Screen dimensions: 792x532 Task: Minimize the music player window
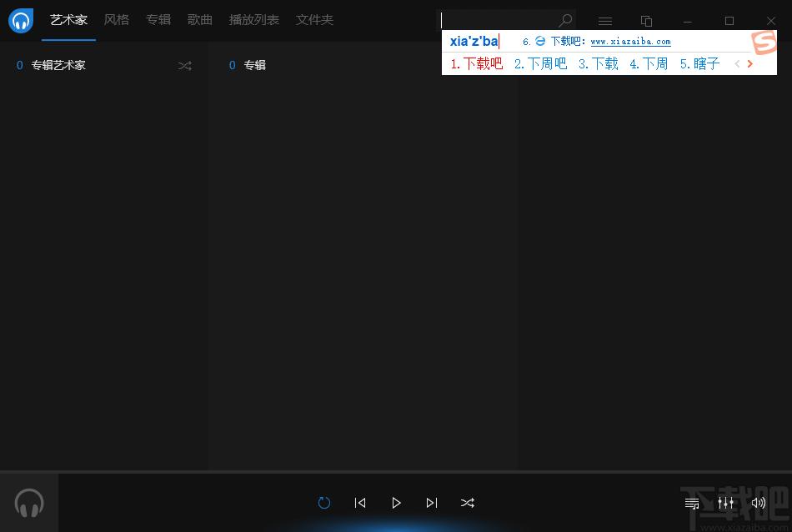tap(688, 21)
